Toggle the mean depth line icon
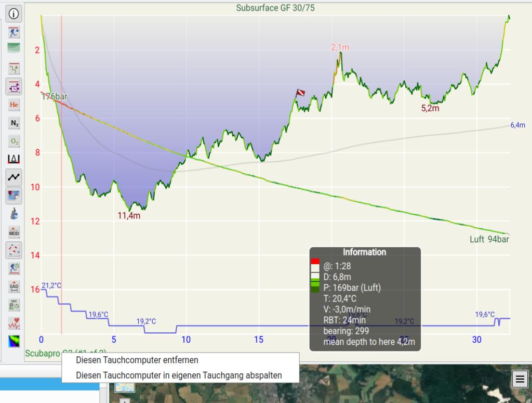532x403 pixels. [14, 177]
